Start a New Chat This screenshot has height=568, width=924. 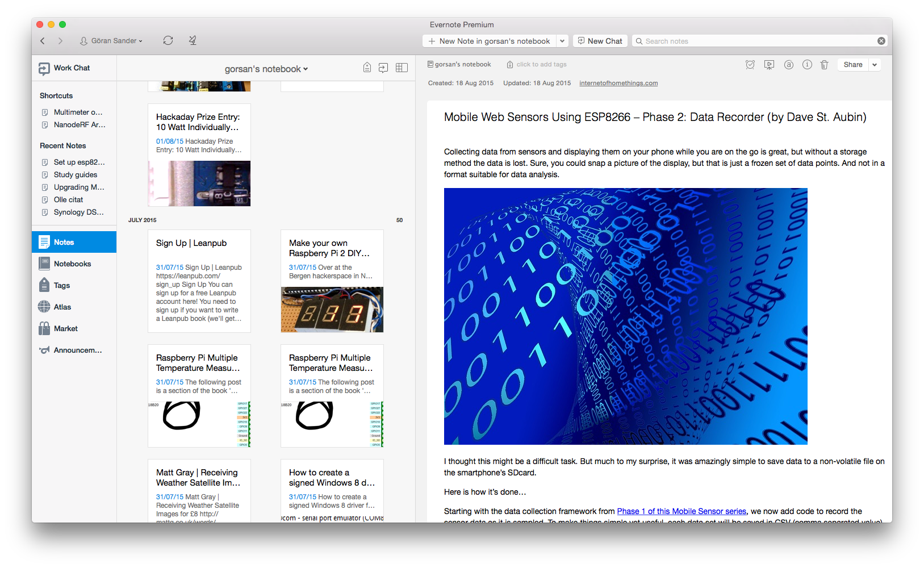(600, 41)
